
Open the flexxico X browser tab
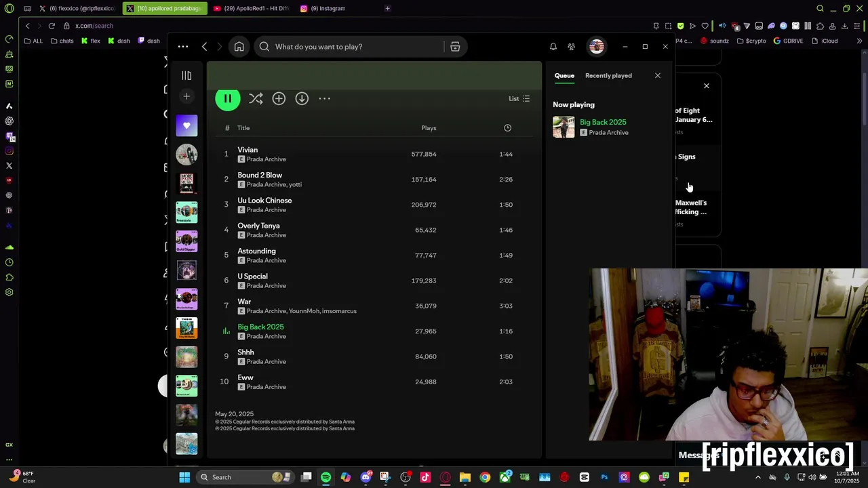click(77, 8)
